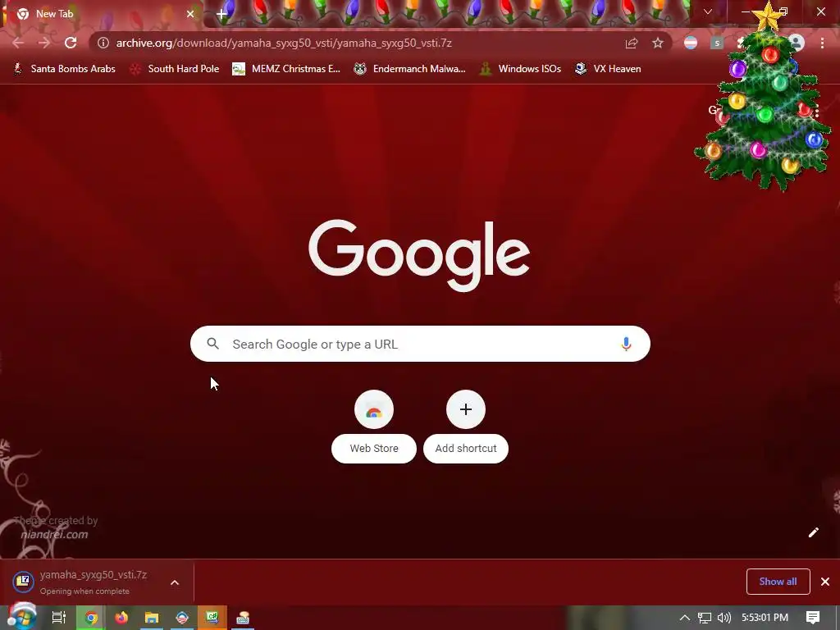Open the Web Store shortcut icon
Image resolution: width=840 pixels, height=630 pixels.
(374, 410)
